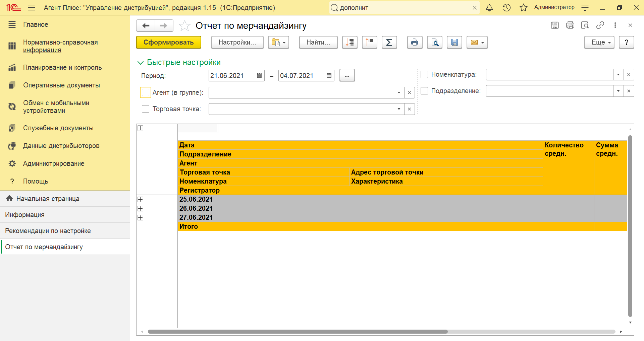
Task: Click Найти... button
Action: point(318,43)
